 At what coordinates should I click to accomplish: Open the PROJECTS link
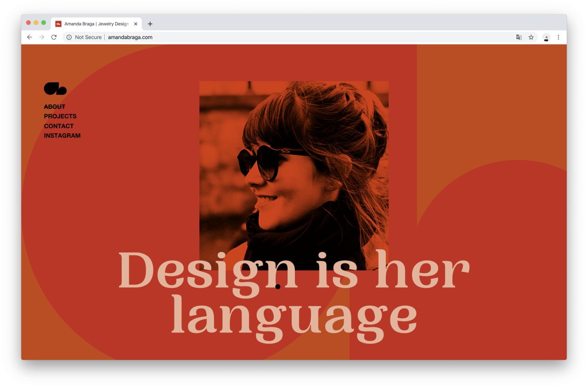(x=60, y=116)
